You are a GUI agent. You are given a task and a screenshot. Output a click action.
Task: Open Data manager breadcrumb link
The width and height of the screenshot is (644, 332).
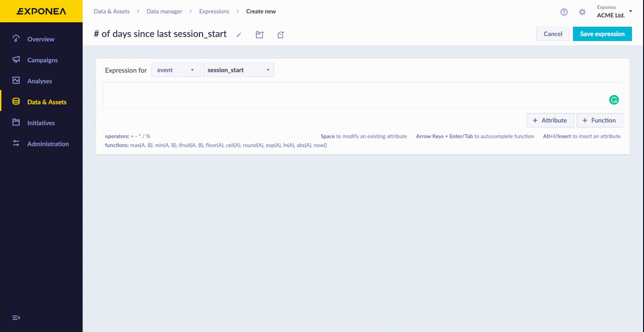tap(164, 11)
